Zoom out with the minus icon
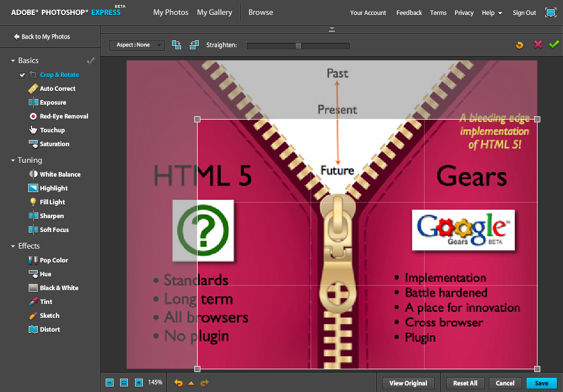This screenshot has height=392, width=563. pos(110,383)
